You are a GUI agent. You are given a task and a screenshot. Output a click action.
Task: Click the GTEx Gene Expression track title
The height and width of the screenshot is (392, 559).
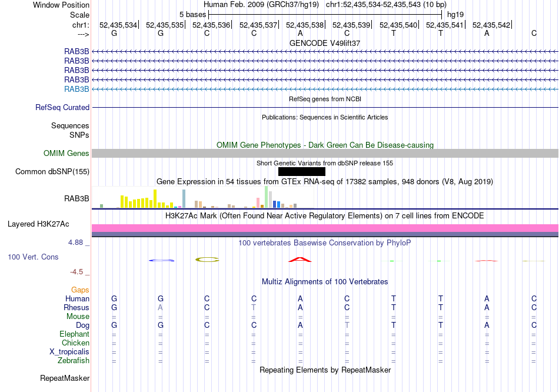[x=325, y=181]
